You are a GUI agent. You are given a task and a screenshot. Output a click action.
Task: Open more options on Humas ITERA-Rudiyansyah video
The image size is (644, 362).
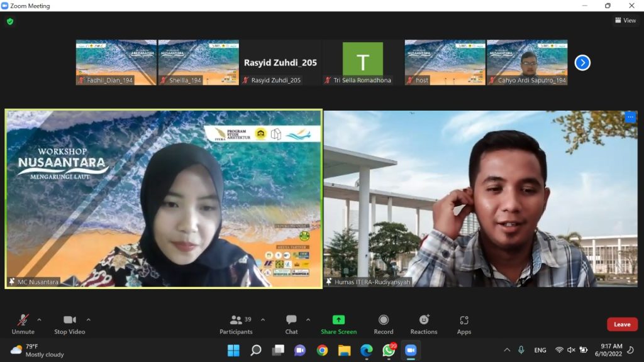tap(630, 118)
